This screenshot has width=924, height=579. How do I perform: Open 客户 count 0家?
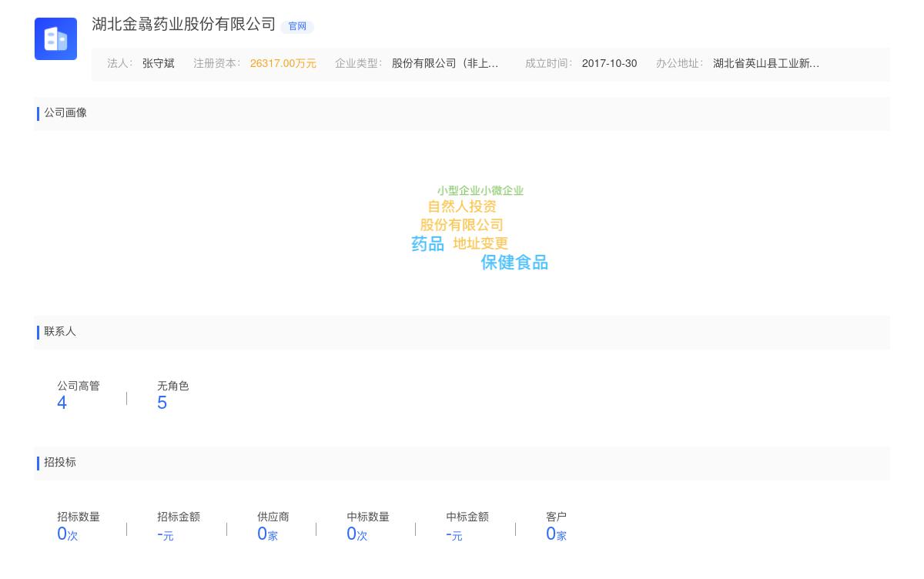(x=556, y=534)
